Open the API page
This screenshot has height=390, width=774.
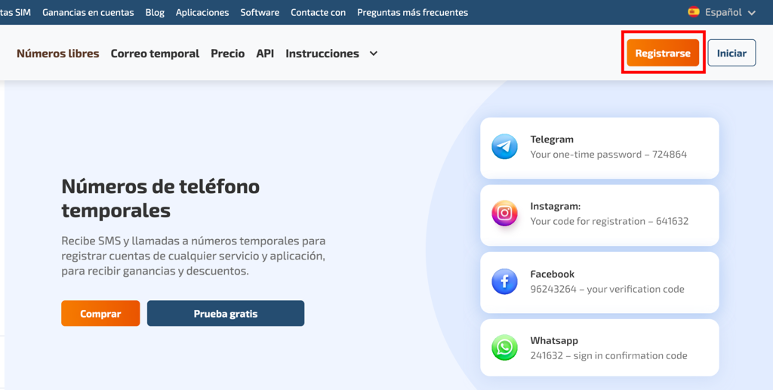click(265, 53)
